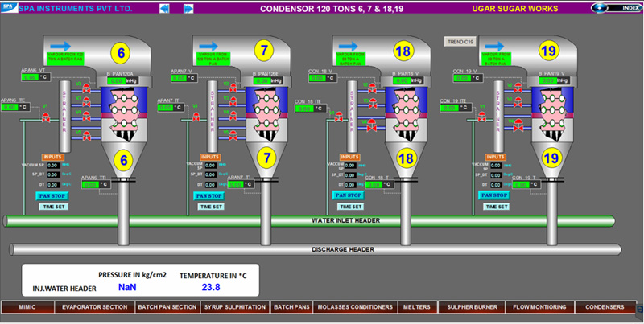Screen dimensions: 644x324
Task: Open INPUTS for condenser 7
Action: [x=210, y=157]
